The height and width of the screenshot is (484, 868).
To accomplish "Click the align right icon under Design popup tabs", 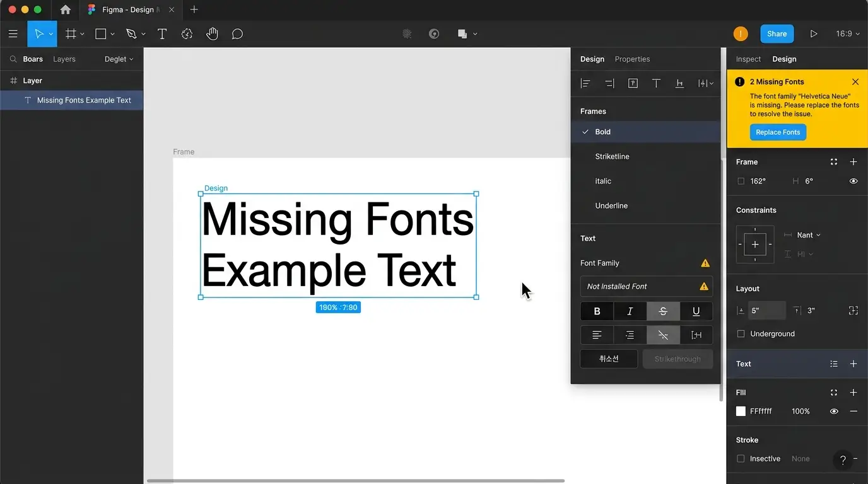I will [x=609, y=83].
